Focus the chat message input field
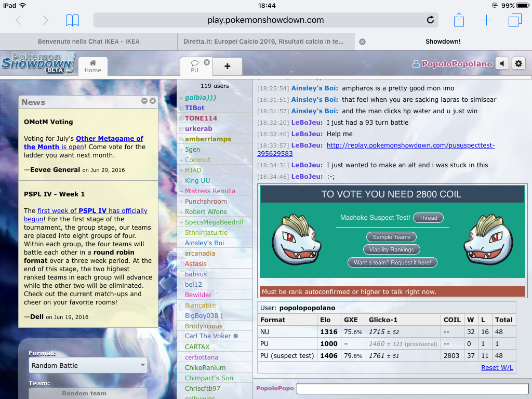 click(412, 389)
